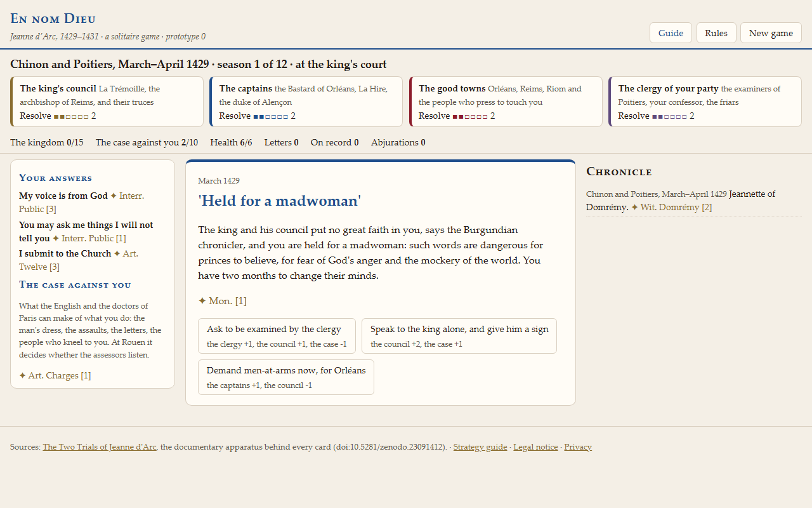Click the 'The kingdom 0/15' stat

[47, 143]
